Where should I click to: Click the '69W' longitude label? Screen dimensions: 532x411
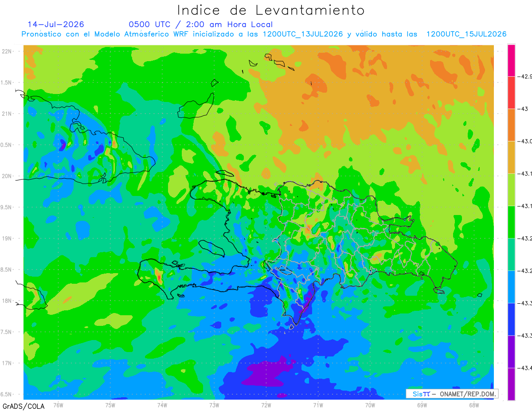click(x=422, y=405)
